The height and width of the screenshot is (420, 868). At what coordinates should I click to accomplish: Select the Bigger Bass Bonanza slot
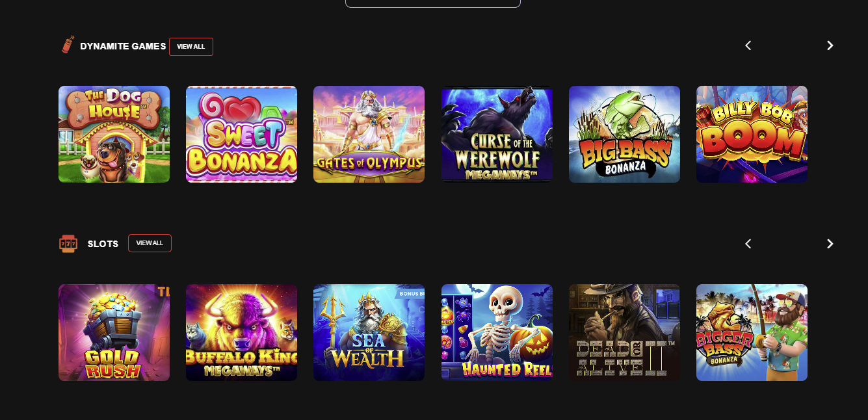click(752, 332)
